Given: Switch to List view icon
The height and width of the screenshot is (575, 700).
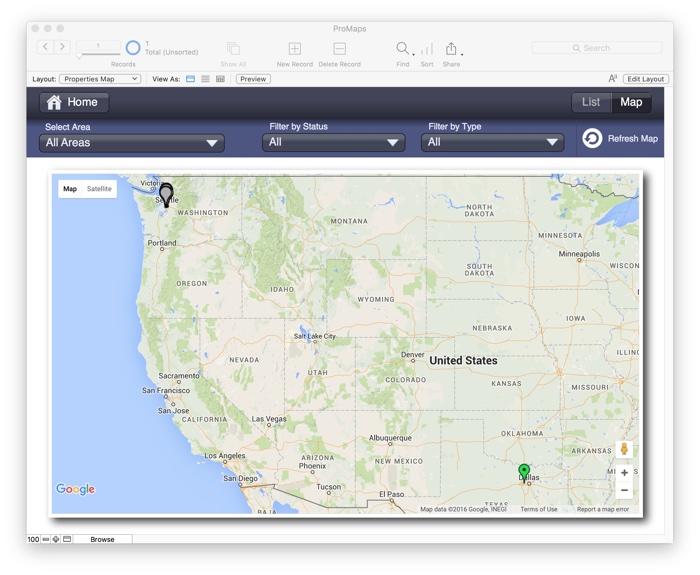Looking at the screenshot, I should pos(205,79).
